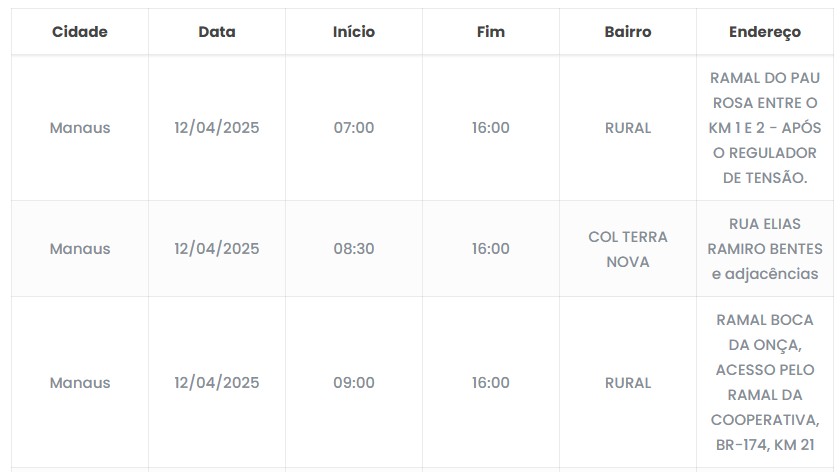This screenshot has width=840, height=472.
Task: Click the Início column header
Action: point(354,32)
